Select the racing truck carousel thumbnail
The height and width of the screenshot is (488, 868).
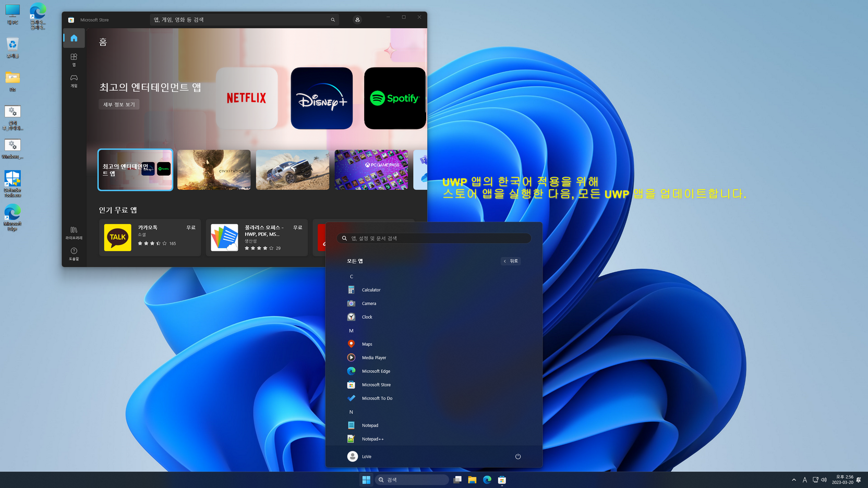pos(293,170)
